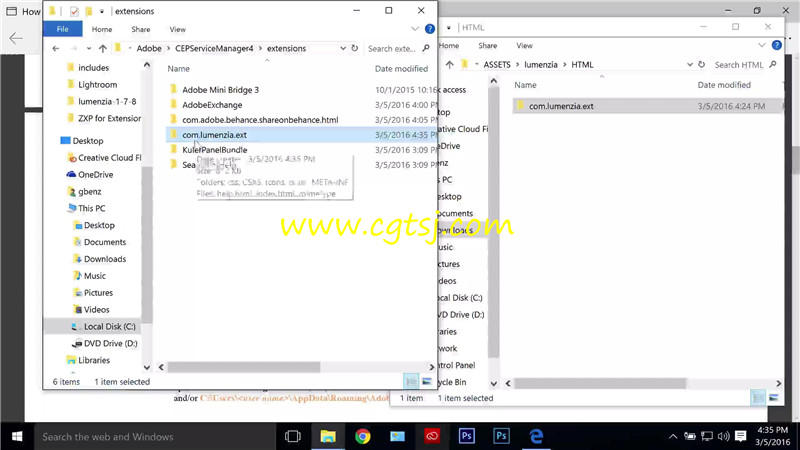Click help icon in HTML window
The image size is (800, 450).
pos(777,45)
